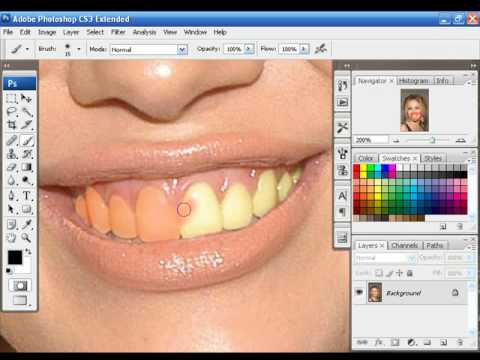Screen dimensions: 480x360
Task: Switch to the Channels tab
Action: (404, 246)
